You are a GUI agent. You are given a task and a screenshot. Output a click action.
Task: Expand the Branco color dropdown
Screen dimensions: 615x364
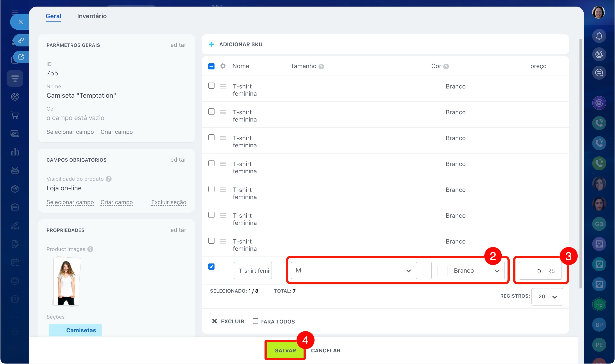click(468, 270)
